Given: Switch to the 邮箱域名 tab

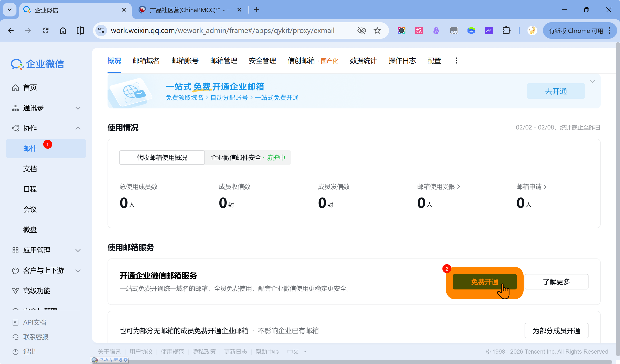Looking at the screenshot, I should pyautogui.click(x=146, y=61).
